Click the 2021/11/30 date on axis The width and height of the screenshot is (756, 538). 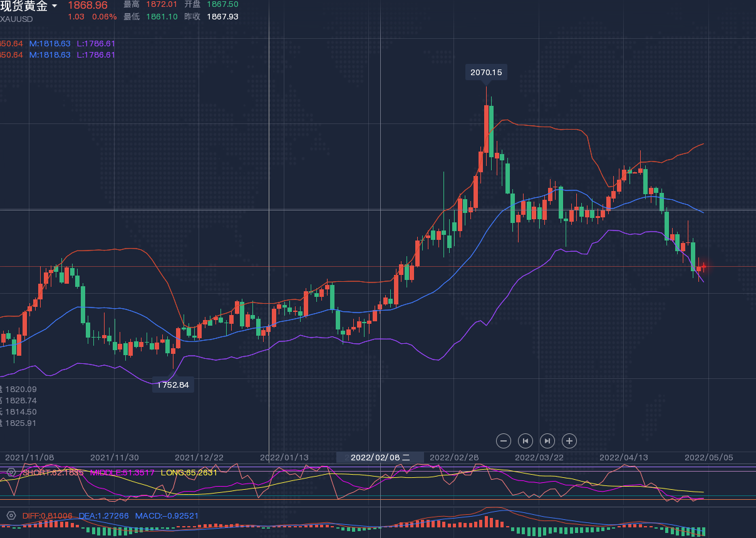(115, 457)
